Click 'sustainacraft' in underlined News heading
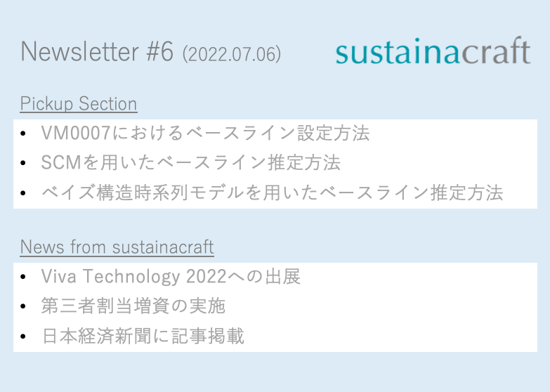Viewport: 550px width, 392px height. click(x=163, y=247)
